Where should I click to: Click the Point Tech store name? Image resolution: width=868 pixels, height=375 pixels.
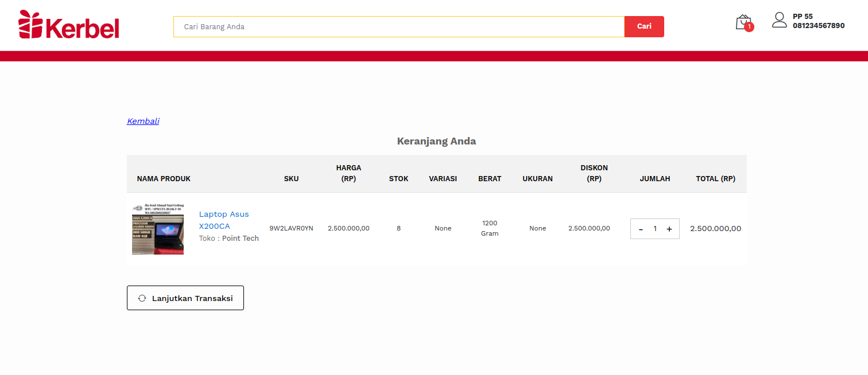[240, 238]
